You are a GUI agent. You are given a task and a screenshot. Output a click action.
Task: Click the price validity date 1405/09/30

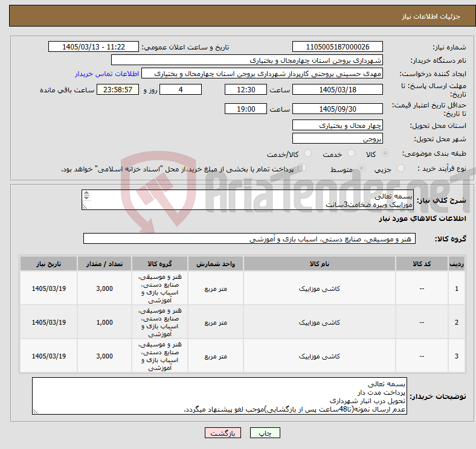coord(337,109)
